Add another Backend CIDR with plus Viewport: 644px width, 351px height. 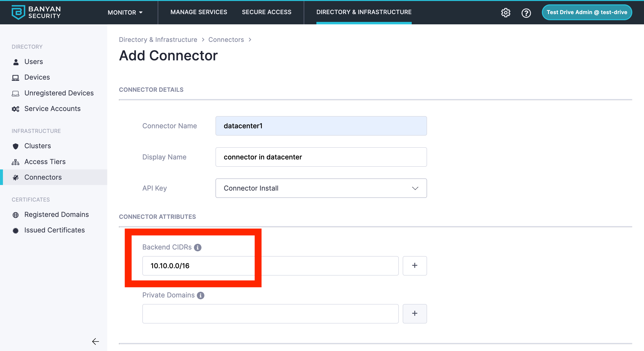point(414,266)
